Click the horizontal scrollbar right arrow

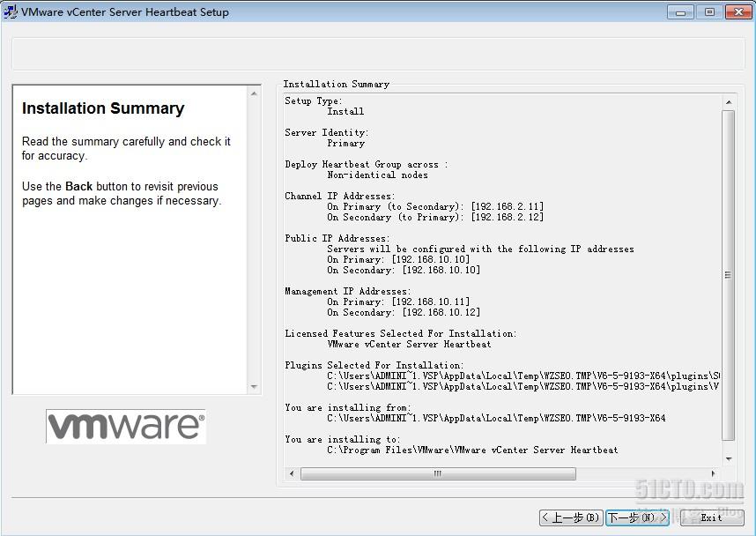tap(713, 473)
